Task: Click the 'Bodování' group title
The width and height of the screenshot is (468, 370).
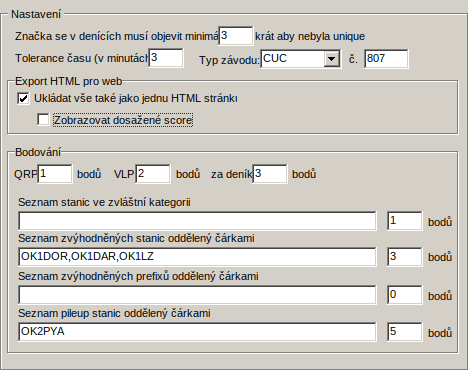Action: [x=38, y=152]
